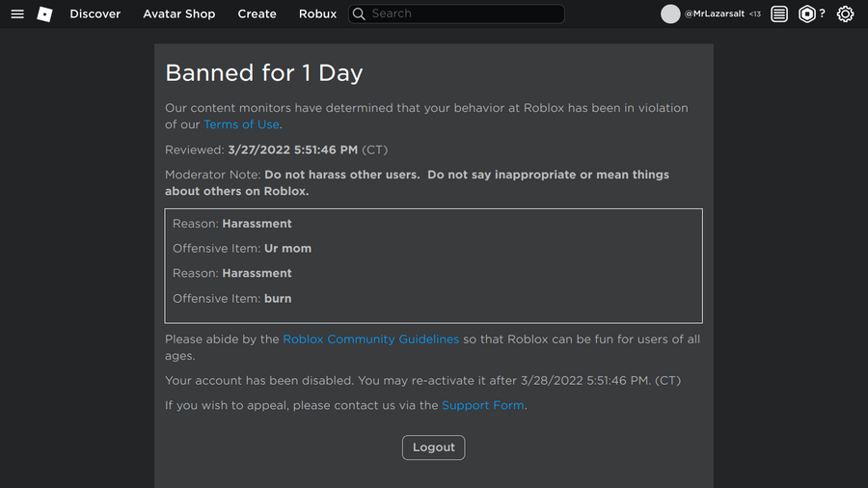Click the <13 age label
This screenshot has width=868, height=488.
click(x=755, y=14)
